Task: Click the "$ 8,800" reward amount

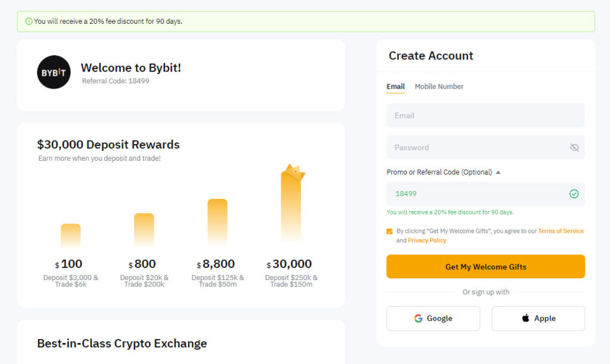Action: pyautogui.click(x=216, y=264)
